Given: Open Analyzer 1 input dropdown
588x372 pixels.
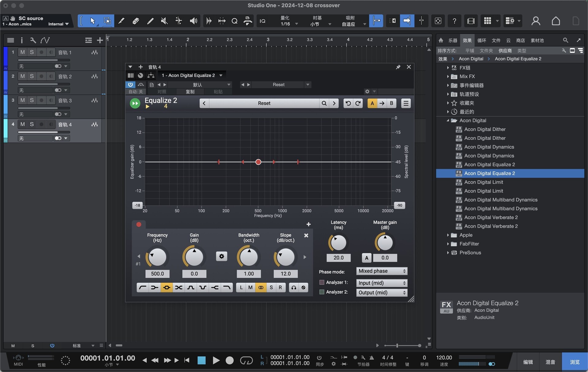Looking at the screenshot, I should pos(382,283).
